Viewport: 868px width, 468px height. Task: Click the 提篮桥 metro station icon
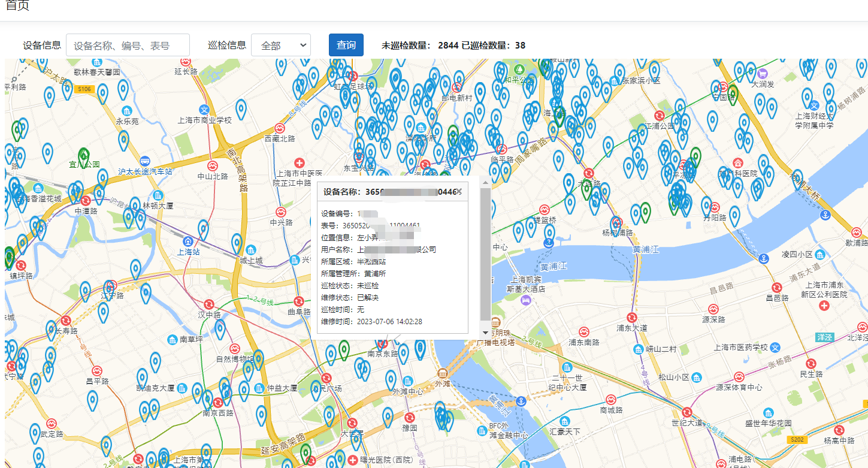(x=545, y=209)
